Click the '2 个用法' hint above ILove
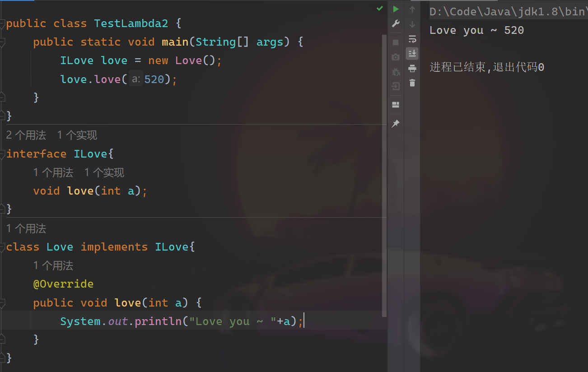Image resolution: width=588 pixels, height=372 pixels. click(x=26, y=135)
